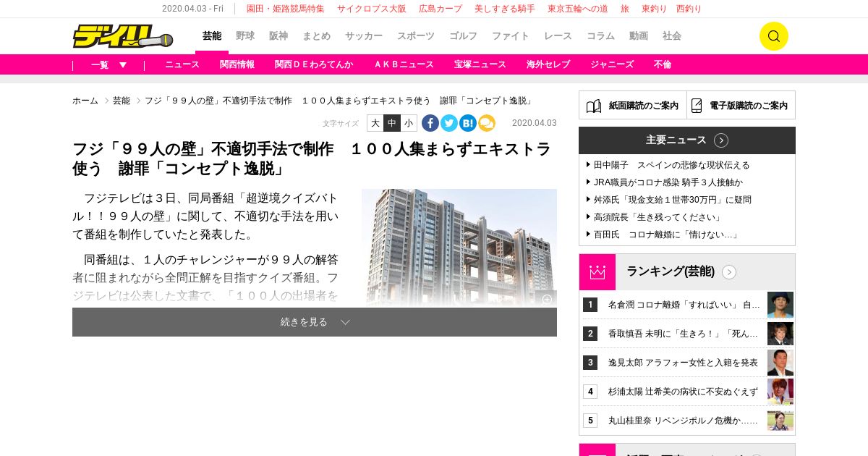The height and width of the screenshot is (456, 868).
Task: Set font size to 中
Action: [392, 123]
